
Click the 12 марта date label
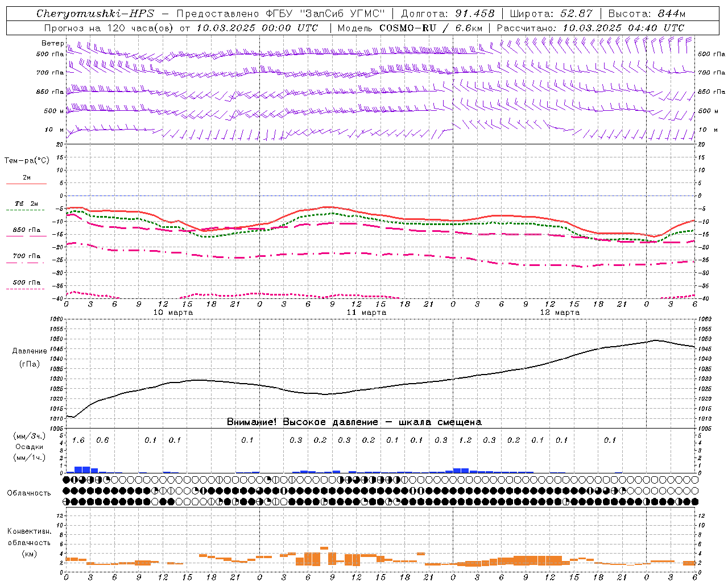(560, 313)
